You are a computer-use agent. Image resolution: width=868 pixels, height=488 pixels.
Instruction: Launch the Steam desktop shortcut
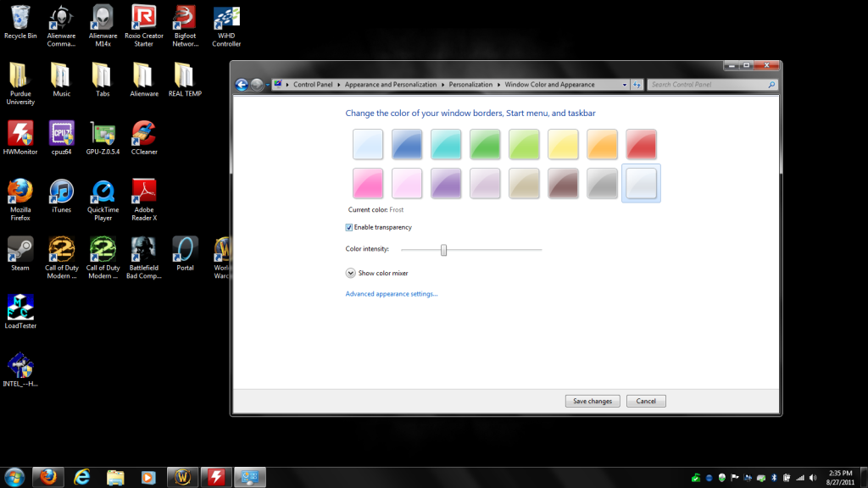coord(20,254)
